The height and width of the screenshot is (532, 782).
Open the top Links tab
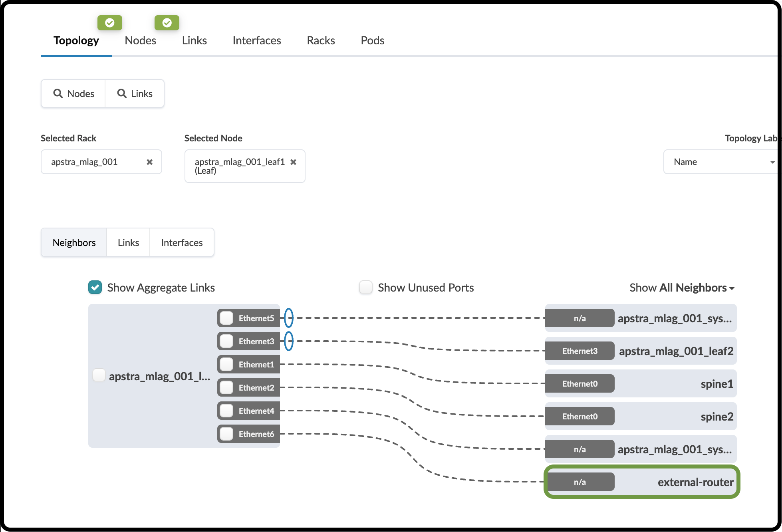click(x=195, y=40)
